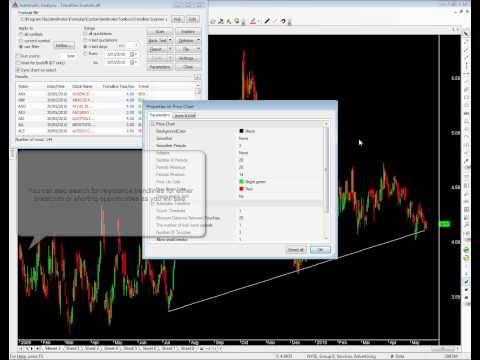
Task: Click the red underlined pen toolbar icon
Action: pos(253,21)
